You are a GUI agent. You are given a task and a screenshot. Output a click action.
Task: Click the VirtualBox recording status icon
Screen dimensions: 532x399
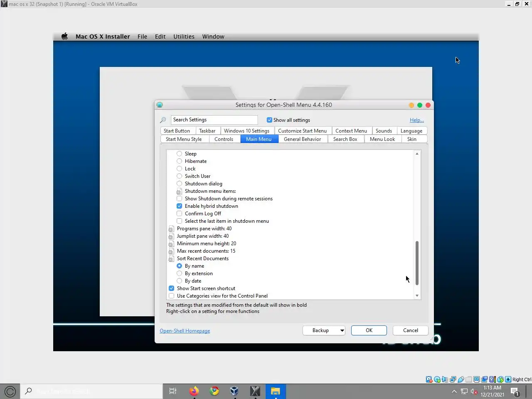[484, 379]
